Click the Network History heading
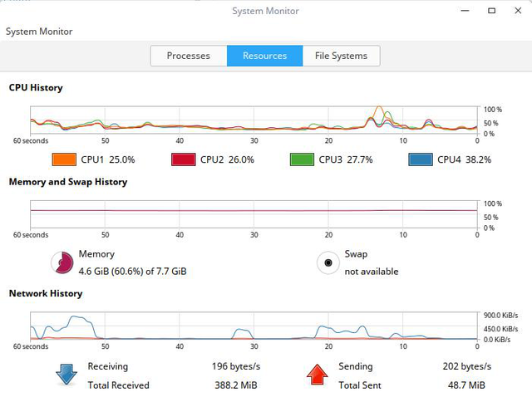Image resolution: width=532 pixels, height=402 pixels. point(46,293)
